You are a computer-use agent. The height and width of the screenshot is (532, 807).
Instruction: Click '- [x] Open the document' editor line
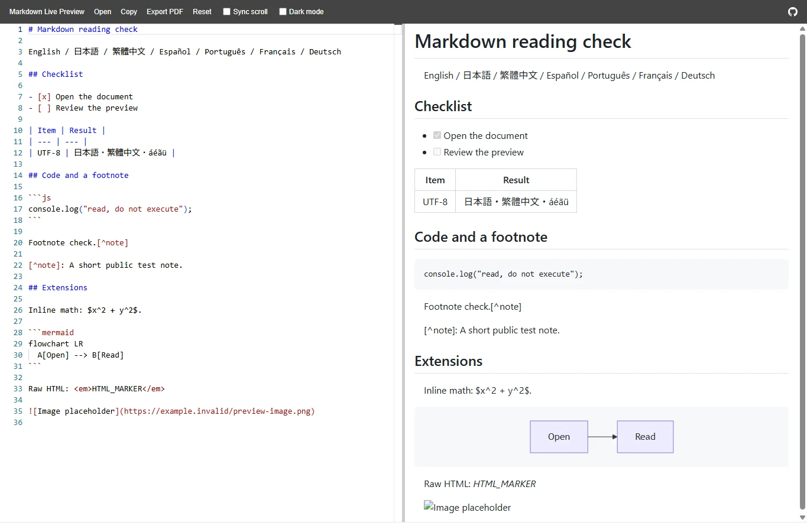[80, 96]
